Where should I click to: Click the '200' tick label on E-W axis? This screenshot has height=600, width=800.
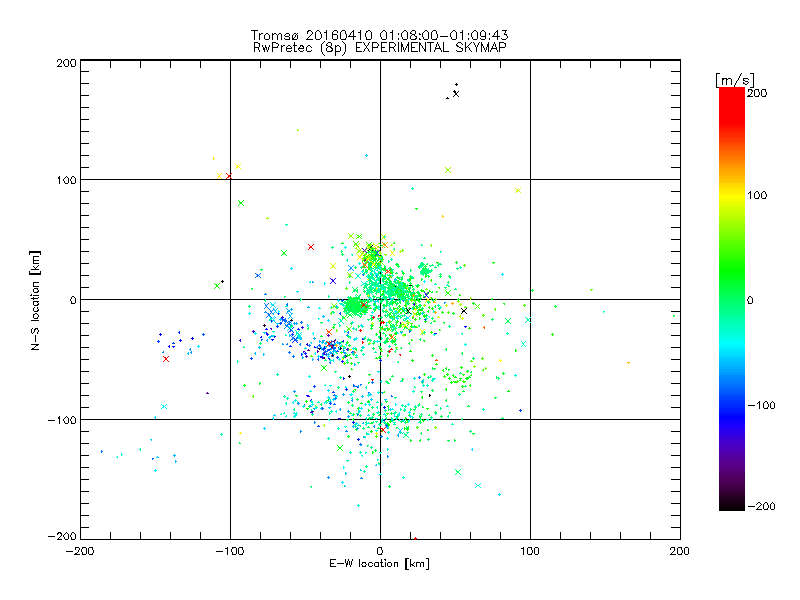[x=680, y=551]
